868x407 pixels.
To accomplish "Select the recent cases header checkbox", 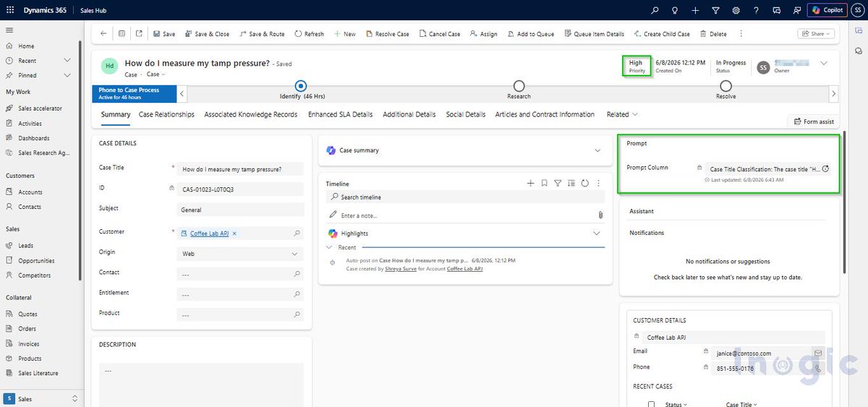I will (x=652, y=405).
